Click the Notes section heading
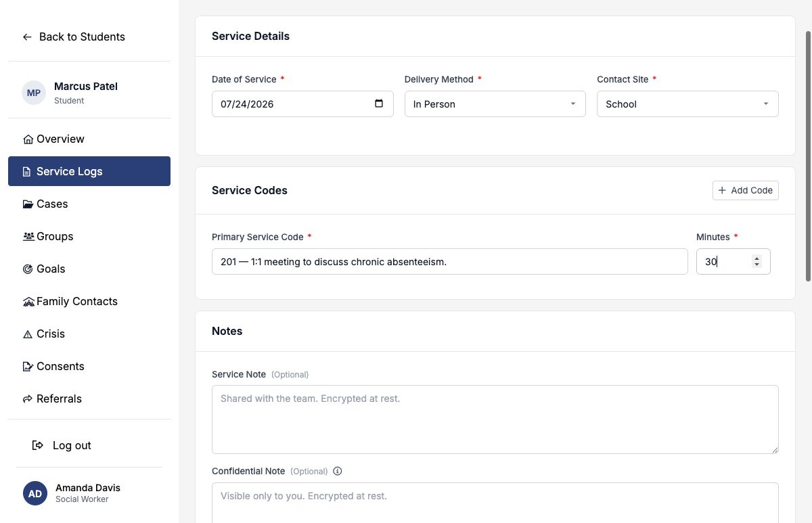 click(227, 332)
